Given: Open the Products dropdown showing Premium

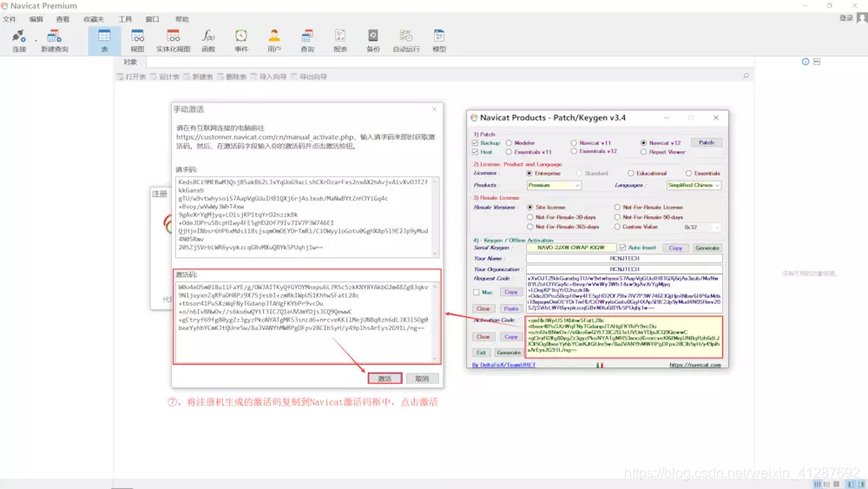Looking at the screenshot, I should 554,185.
